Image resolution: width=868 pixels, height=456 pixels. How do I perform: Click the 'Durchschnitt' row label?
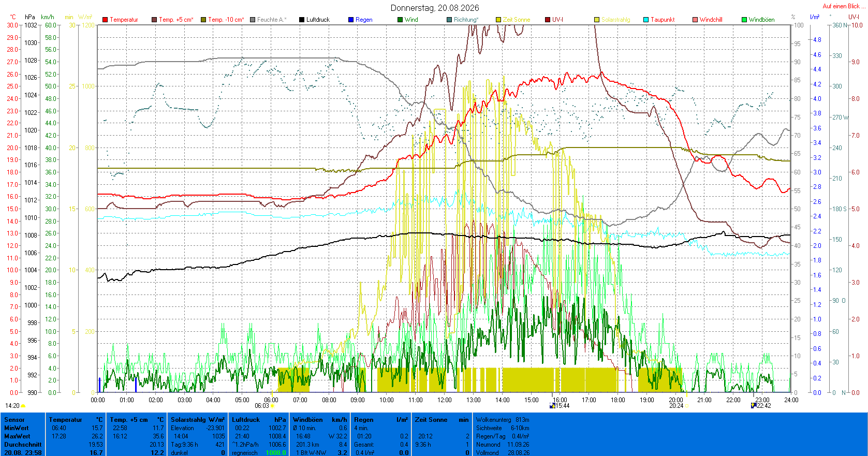click(24, 445)
